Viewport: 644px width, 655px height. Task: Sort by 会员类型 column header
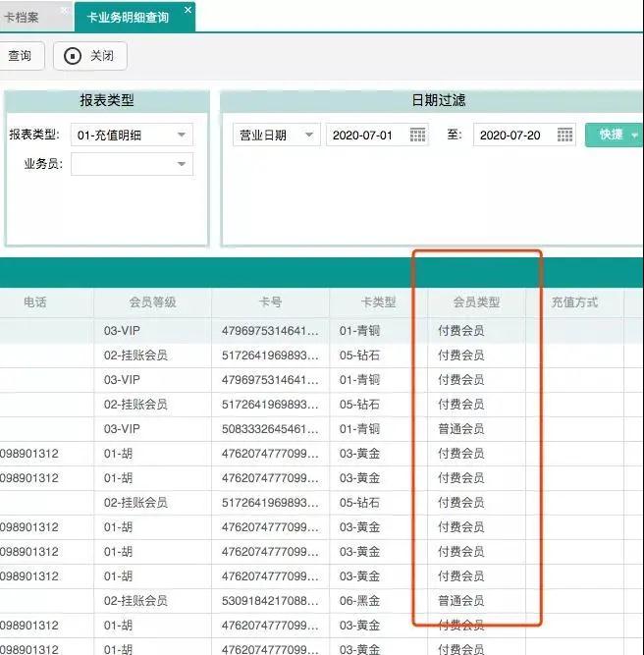pos(476,302)
